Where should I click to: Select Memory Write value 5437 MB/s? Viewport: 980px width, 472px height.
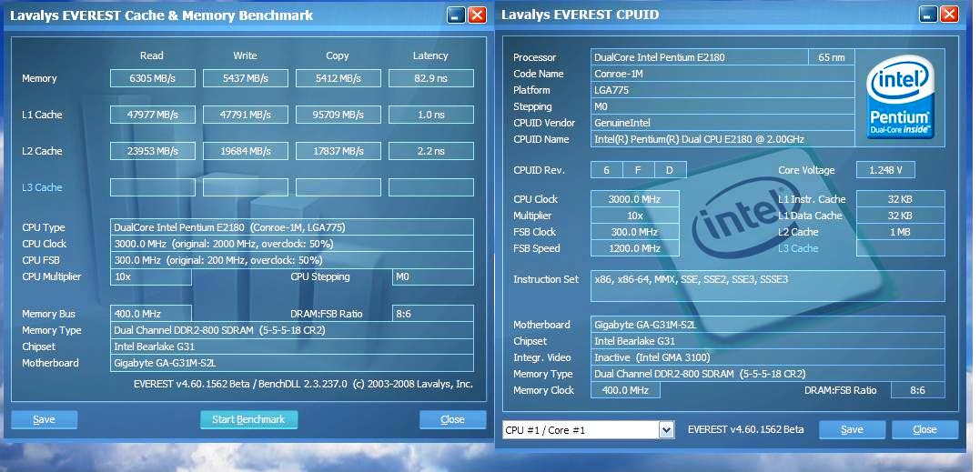click(x=246, y=78)
